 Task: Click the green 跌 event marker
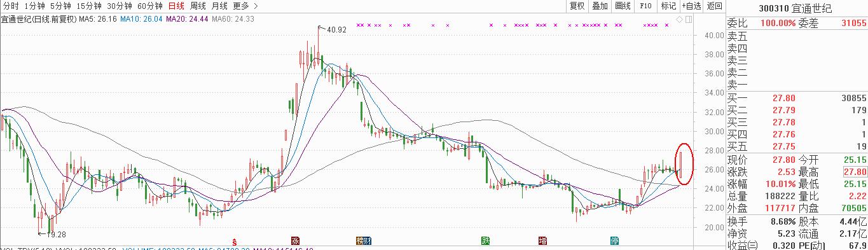click(x=485, y=240)
